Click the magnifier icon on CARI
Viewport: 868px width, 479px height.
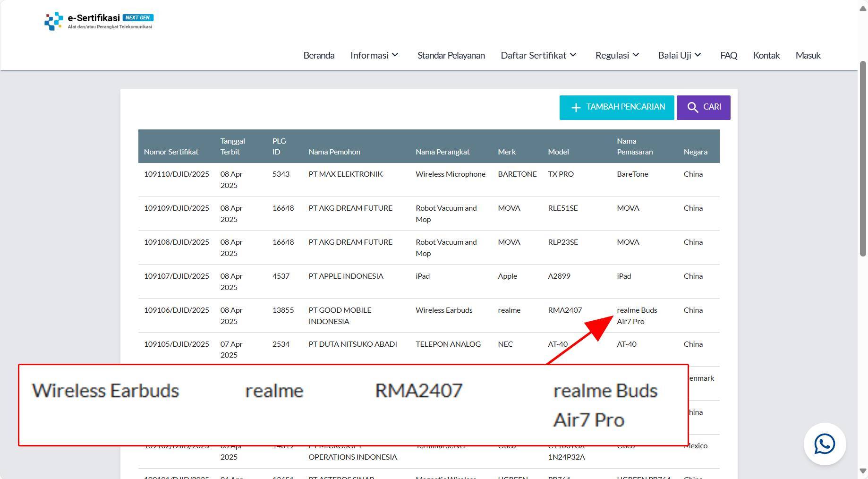tap(692, 108)
